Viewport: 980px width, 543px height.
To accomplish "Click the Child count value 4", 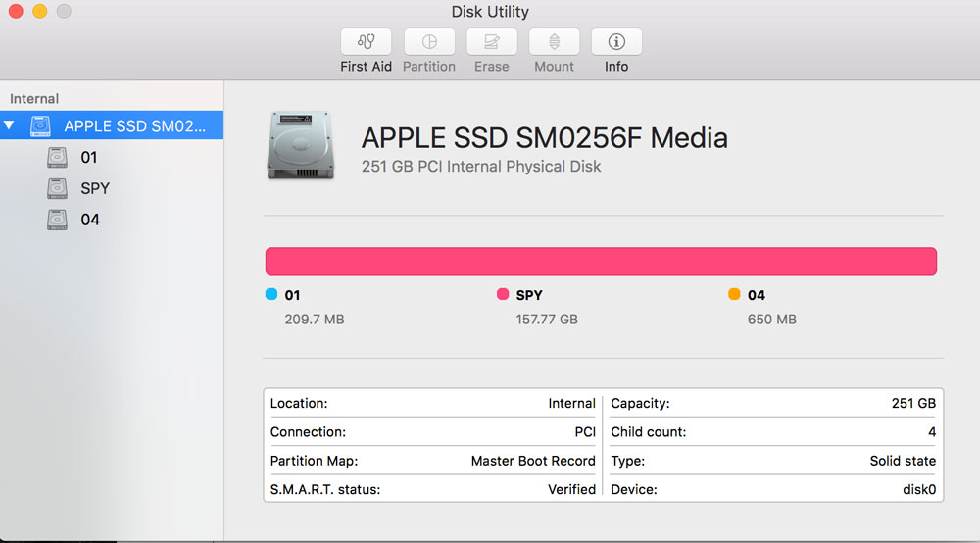I will 932,432.
